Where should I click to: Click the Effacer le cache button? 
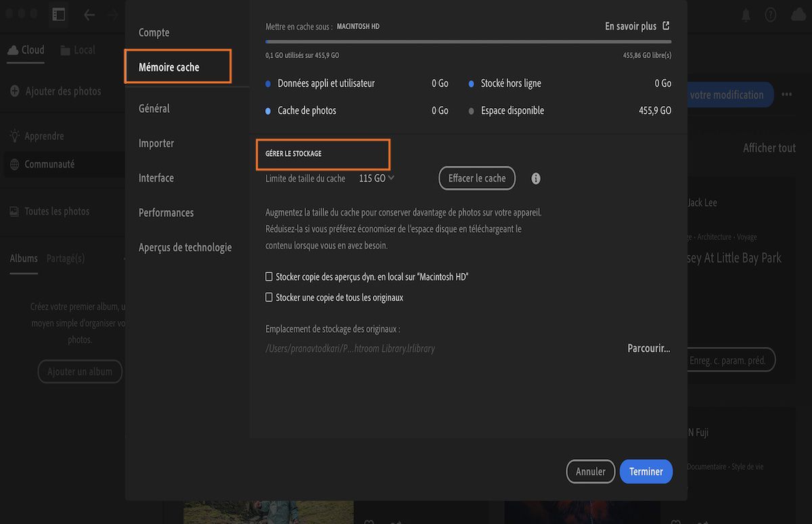pyautogui.click(x=476, y=178)
